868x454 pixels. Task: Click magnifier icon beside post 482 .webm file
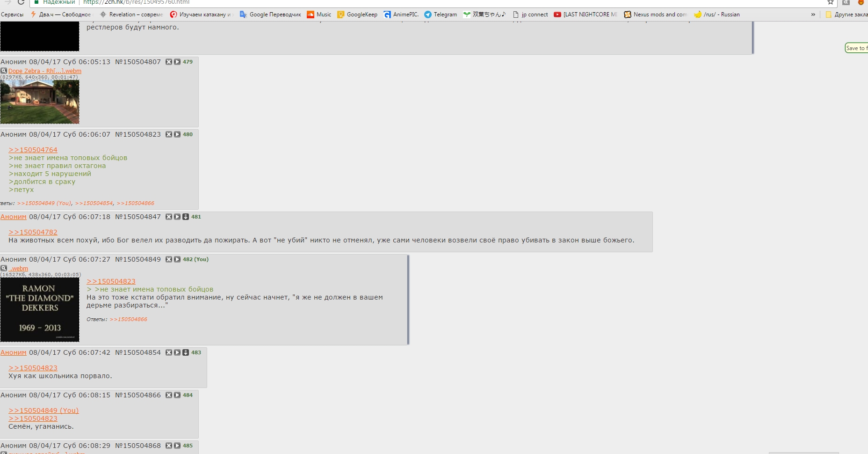pyautogui.click(x=4, y=269)
